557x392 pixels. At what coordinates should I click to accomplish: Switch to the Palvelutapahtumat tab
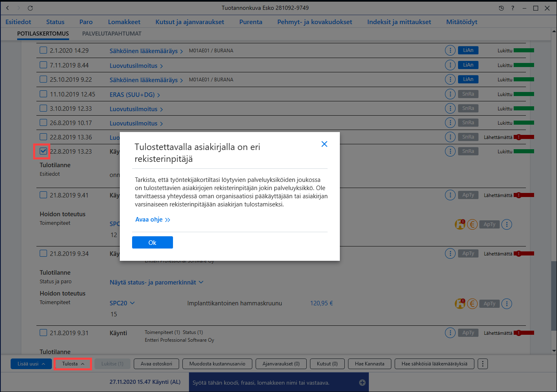(x=112, y=34)
